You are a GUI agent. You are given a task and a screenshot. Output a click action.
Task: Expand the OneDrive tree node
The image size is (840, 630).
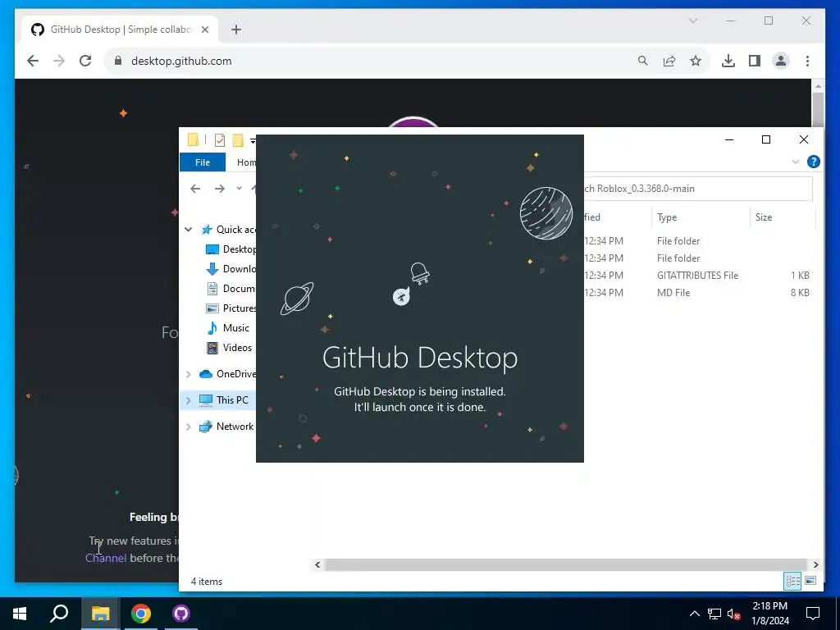188,374
